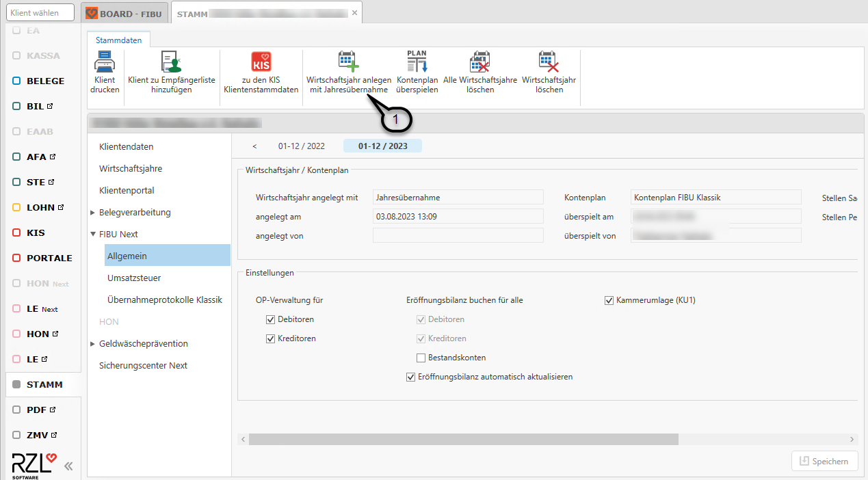Select the 01-12 / 2022 fiscal year tab
868x480 pixels.
tap(301, 146)
